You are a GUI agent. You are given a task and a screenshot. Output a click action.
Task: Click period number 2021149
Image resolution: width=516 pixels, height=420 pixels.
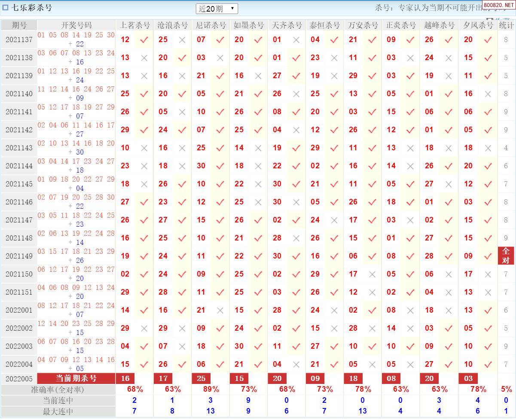click(19, 256)
